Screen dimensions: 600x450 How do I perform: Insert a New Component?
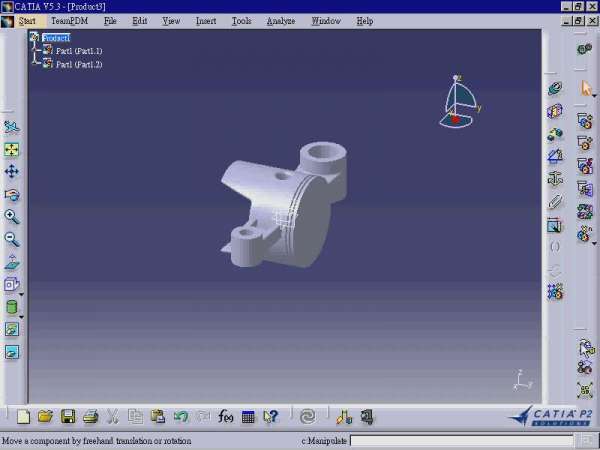pyautogui.click(x=585, y=121)
